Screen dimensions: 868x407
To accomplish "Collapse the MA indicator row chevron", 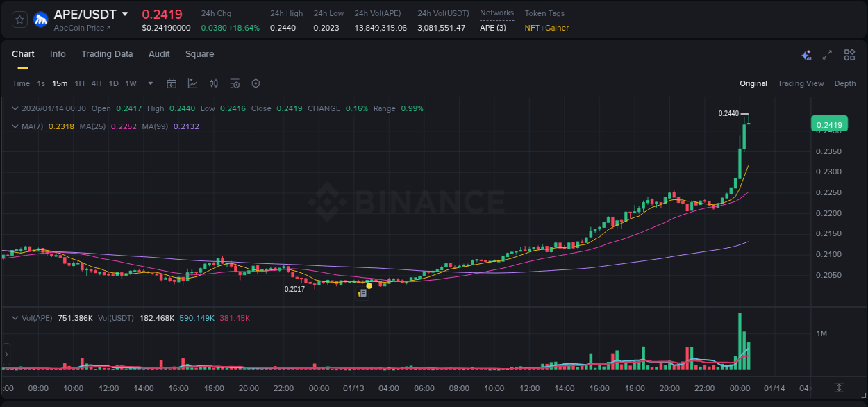I will [x=15, y=127].
